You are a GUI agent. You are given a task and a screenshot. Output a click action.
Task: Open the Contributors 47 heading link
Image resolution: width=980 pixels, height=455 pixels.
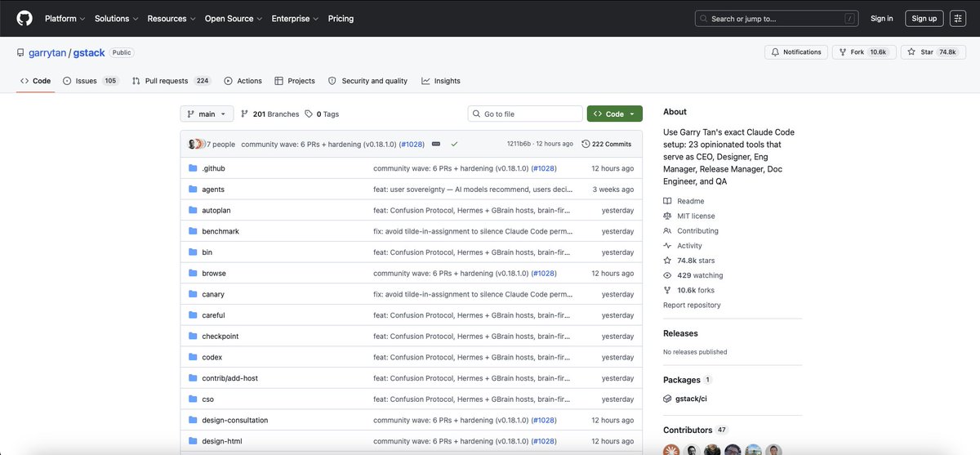click(695, 430)
